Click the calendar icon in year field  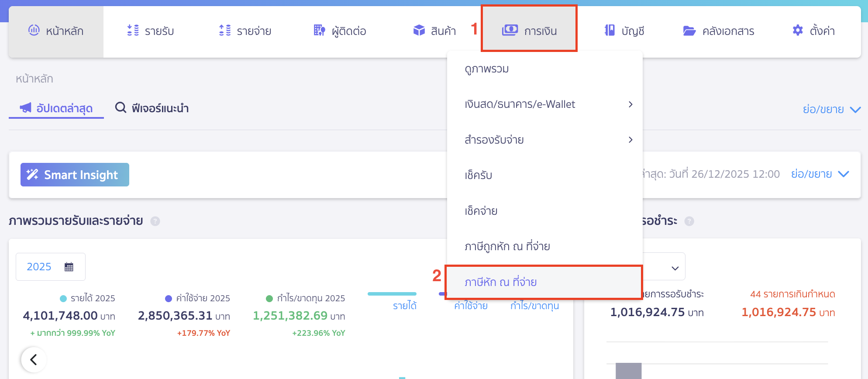(69, 267)
